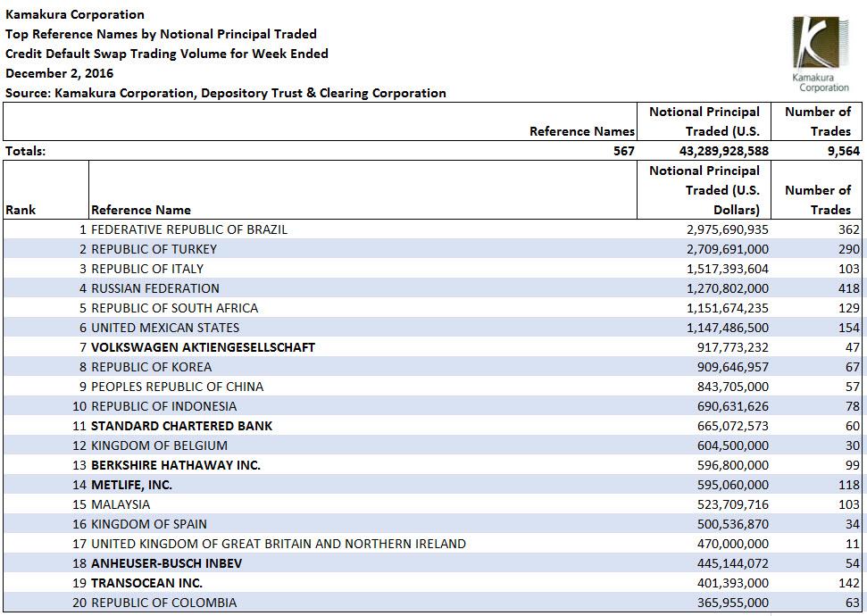Click the 'Rank' column header
The height and width of the screenshot is (616, 867).
21,210
